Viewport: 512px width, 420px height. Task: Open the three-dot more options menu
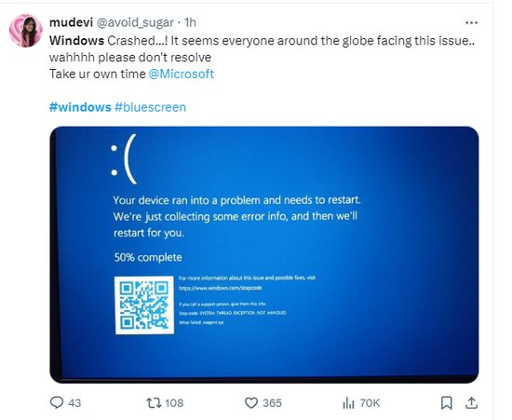point(471,22)
